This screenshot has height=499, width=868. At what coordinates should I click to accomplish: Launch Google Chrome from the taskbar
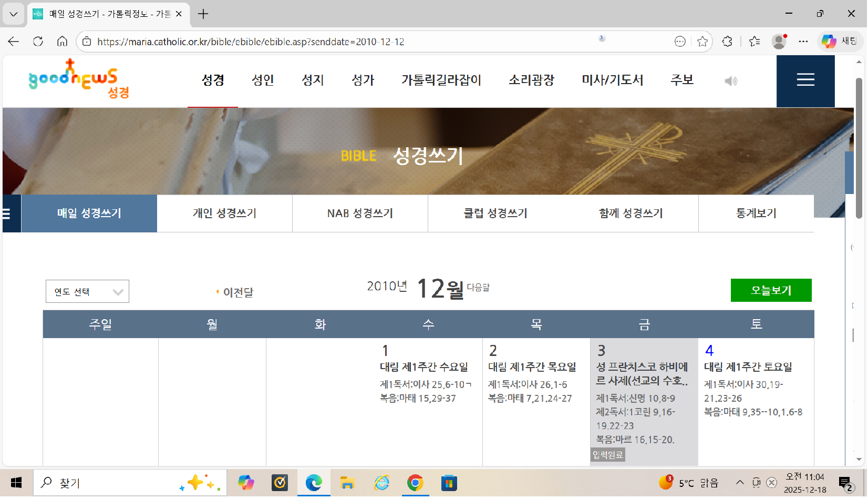(x=415, y=483)
